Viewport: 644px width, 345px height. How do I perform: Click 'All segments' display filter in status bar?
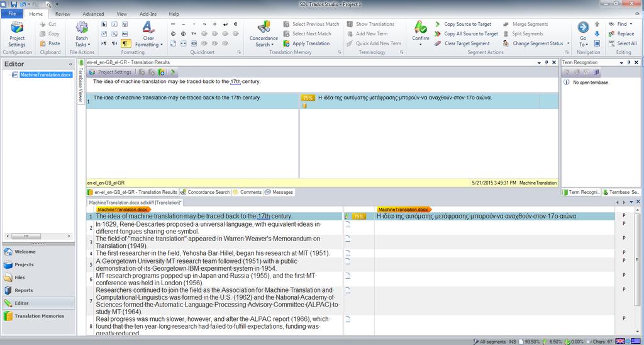[x=489, y=341]
